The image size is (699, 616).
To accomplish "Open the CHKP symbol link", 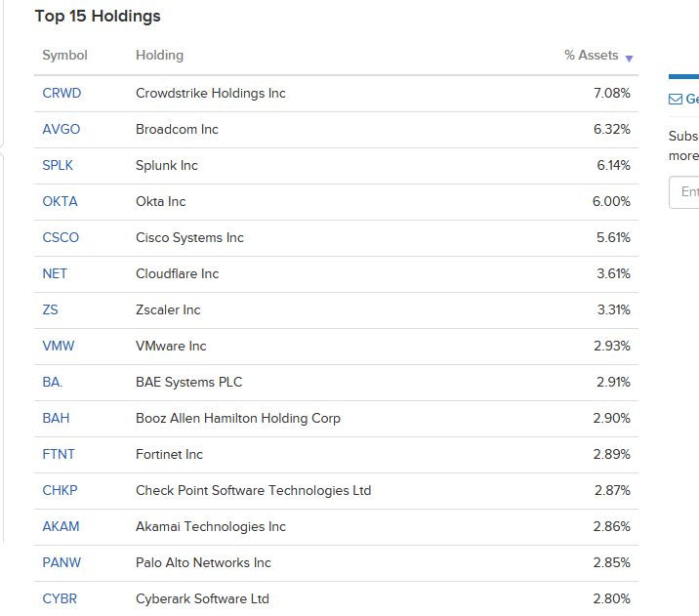I will click(60, 490).
